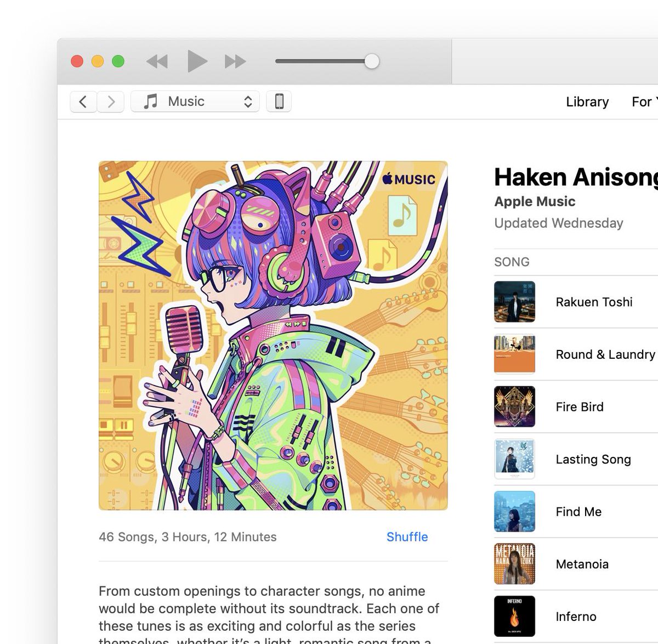Select the Round & Laundry album thumbnail

pyautogui.click(x=514, y=354)
